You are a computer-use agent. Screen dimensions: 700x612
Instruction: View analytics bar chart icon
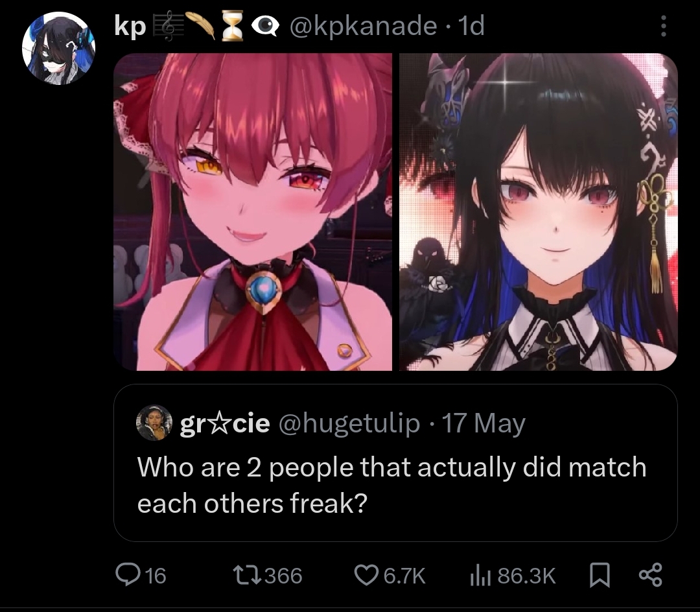coord(481,575)
